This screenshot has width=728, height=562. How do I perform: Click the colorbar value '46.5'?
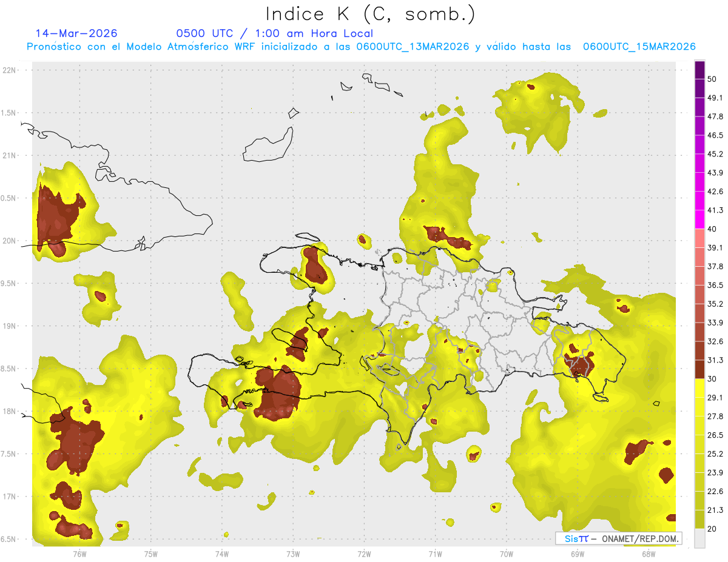pos(715,135)
